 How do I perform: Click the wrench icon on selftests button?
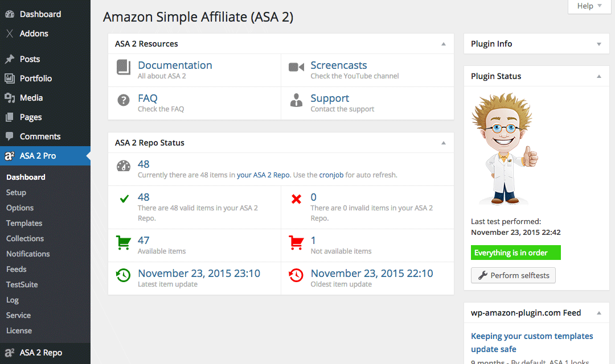[483, 275]
